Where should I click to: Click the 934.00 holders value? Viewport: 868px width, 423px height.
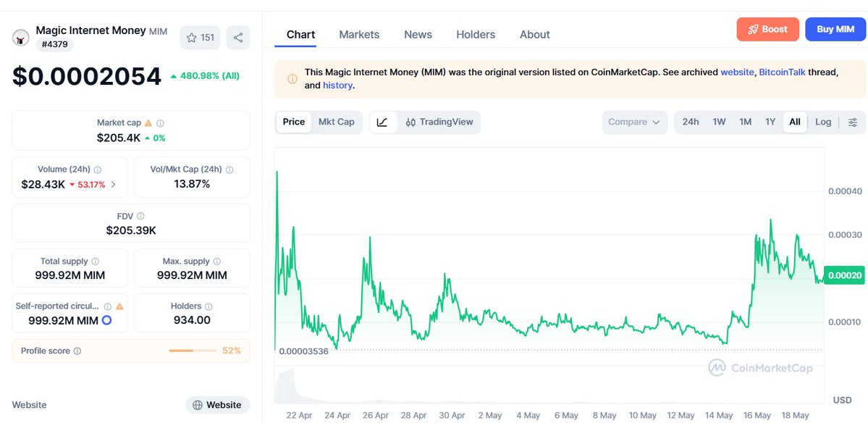point(192,320)
